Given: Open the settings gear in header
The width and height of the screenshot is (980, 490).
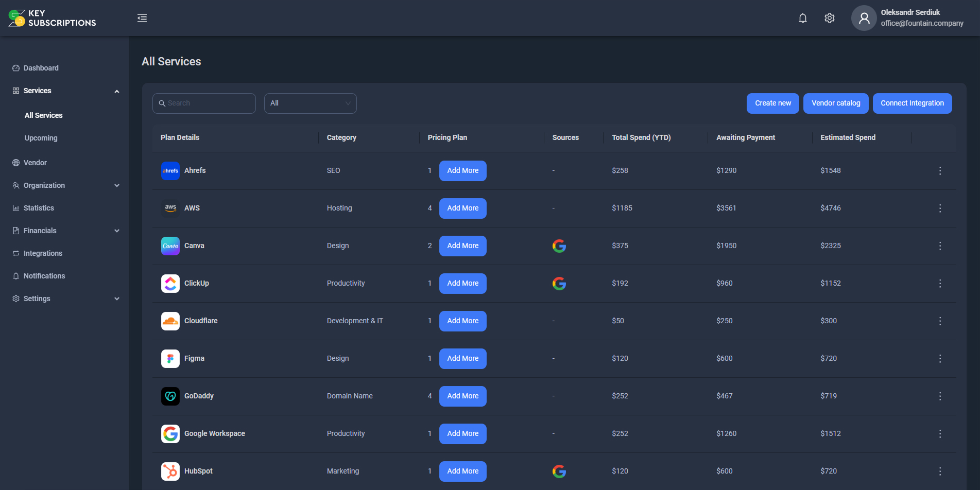Looking at the screenshot, I should click(x=830, y=18).
